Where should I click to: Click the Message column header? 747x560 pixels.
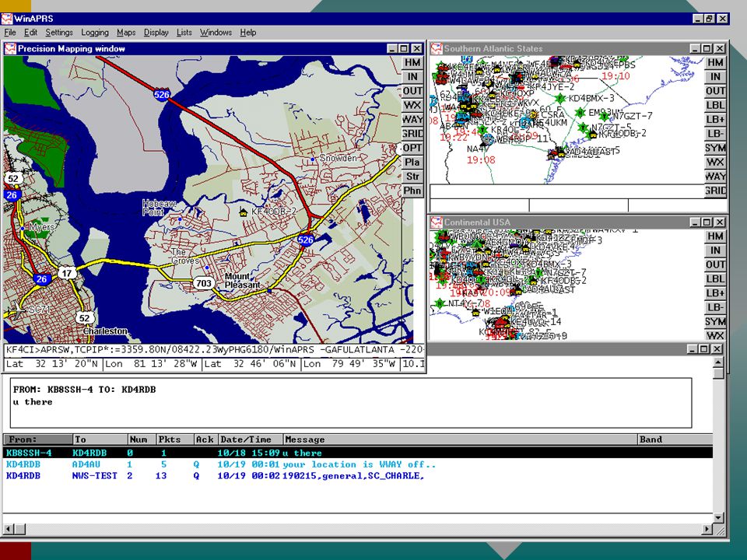[x=460, y=439]
